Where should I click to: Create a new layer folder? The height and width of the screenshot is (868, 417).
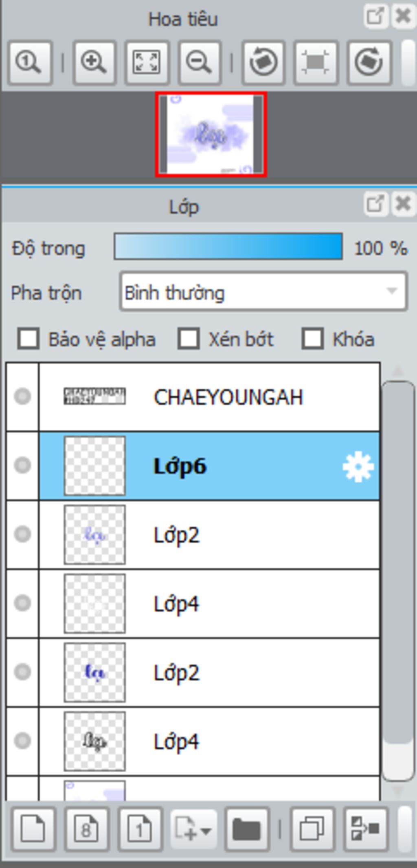[247, 829]
